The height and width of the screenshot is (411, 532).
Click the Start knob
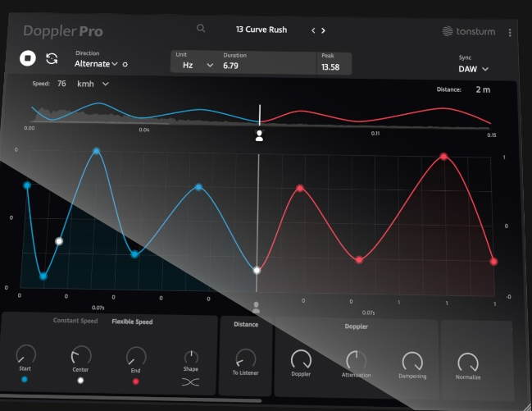click(26, 354)
